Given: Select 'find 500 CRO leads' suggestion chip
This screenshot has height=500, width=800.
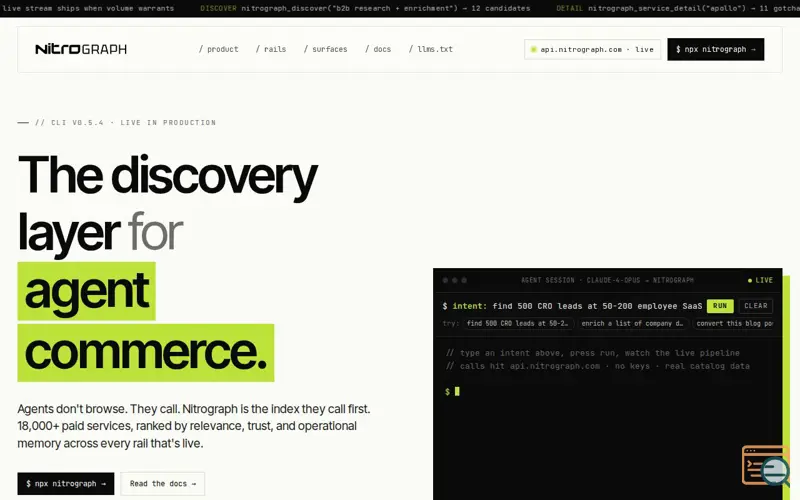Looking at the screenshot, I should pos(518,323).
